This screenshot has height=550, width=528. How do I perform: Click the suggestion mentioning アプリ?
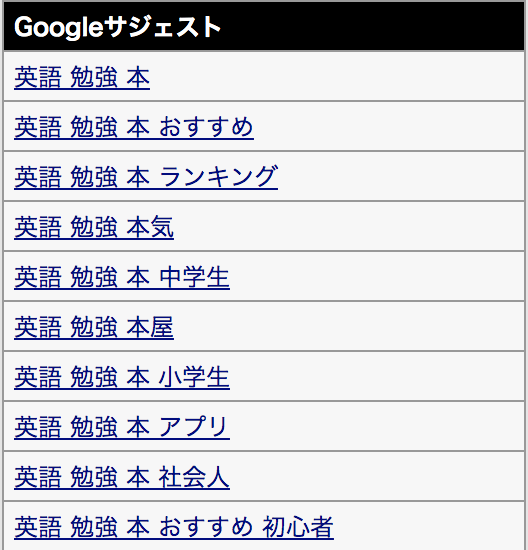pyautogui.click(x=122, y=427)
